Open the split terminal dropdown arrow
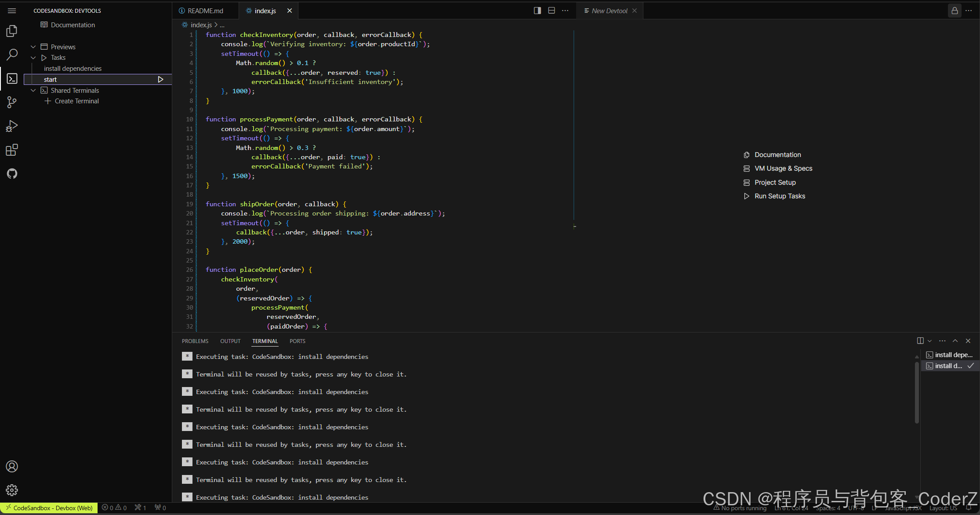This screenshot has height=515, width=980. tap(929, 341)
